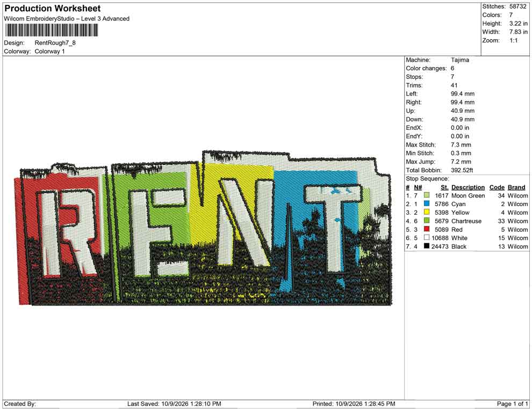Click the Height value '3.22 in'
This screenshot has width=532, height=409.
(x=518, y=24)
